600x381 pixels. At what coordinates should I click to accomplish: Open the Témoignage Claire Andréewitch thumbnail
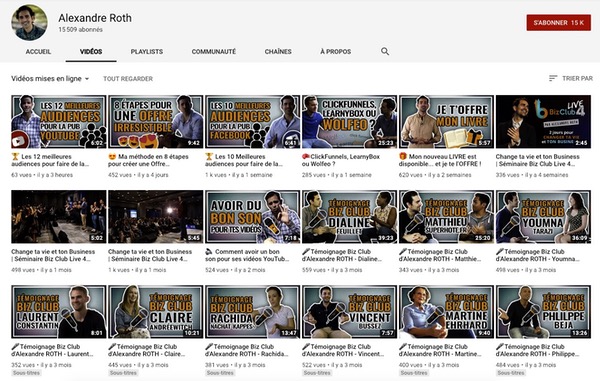coord(156,312)
